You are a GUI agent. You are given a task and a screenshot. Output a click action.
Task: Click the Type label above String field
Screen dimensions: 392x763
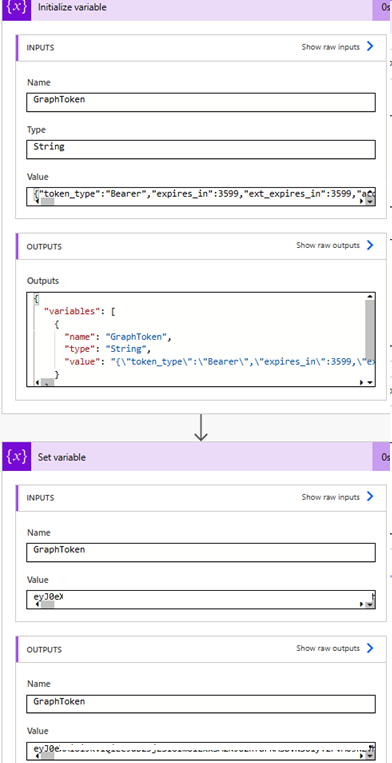point(36,130)
